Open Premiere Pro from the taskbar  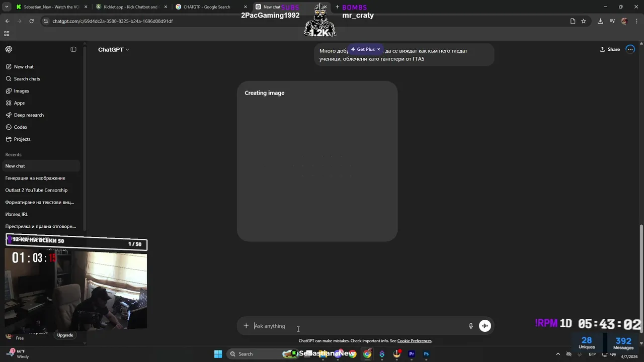412,354
